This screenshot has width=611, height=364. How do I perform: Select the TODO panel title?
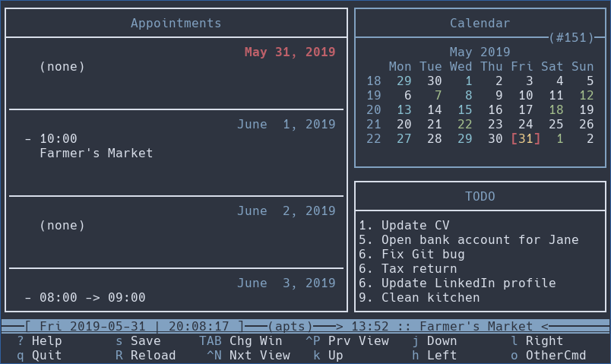click(x=480, y=196)
